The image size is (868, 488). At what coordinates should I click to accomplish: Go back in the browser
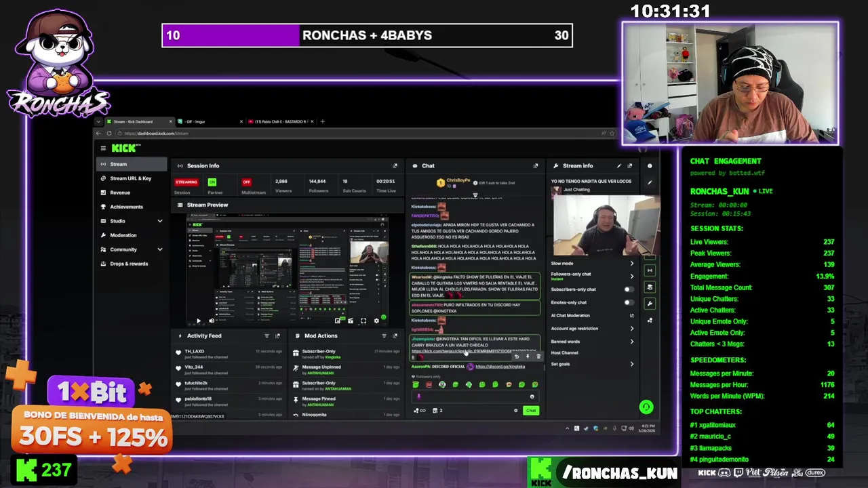click(98, 133)
